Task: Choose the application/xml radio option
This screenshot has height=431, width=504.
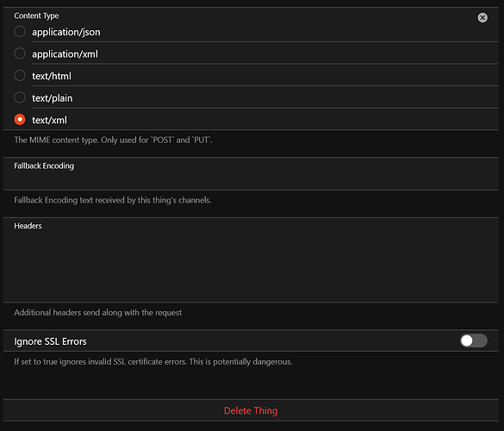Action: [x=20, y=53]
